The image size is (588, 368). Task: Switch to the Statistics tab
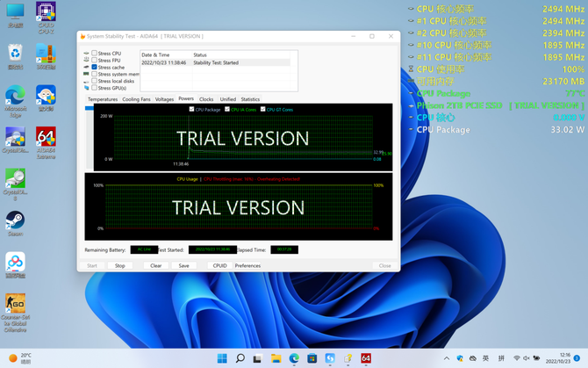coord(250,99)
